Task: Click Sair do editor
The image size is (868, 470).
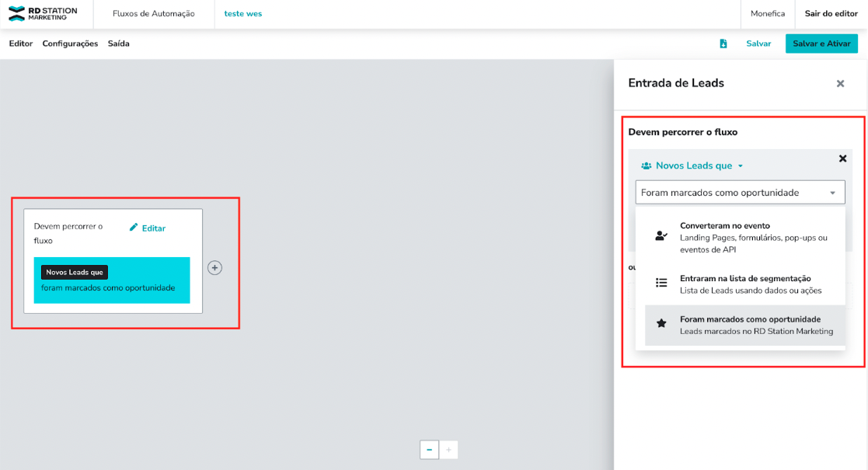Action: click(x=831, y=14)
